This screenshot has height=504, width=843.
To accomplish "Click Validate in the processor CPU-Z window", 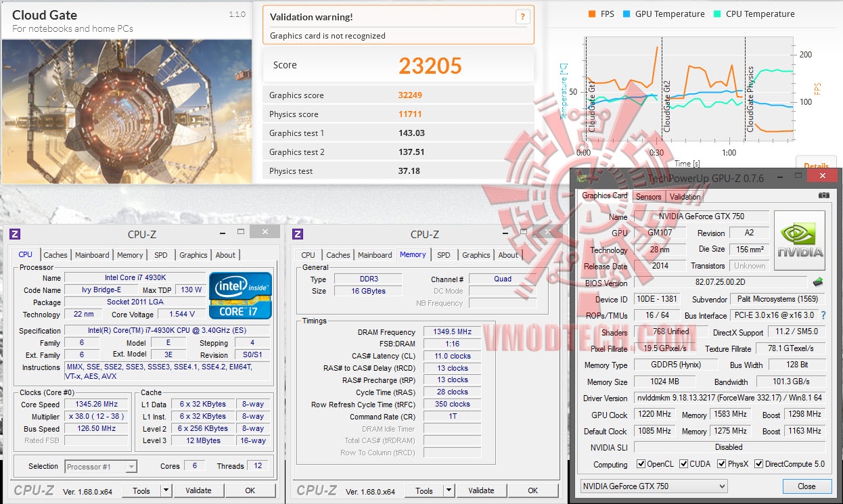I will [x=198, y=490].
